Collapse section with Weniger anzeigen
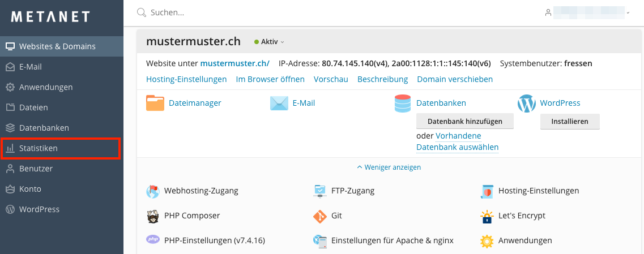Screen dimensions: 644x254 [389, 167]
